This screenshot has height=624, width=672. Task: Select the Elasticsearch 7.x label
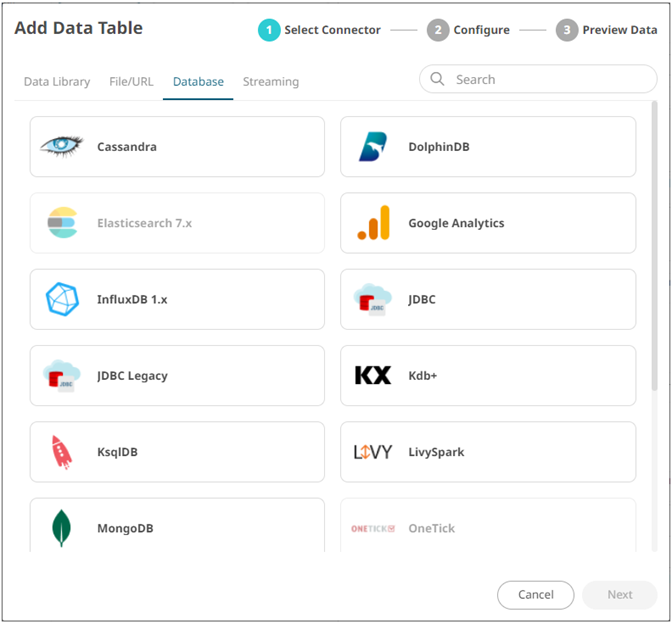click(144, 223)
